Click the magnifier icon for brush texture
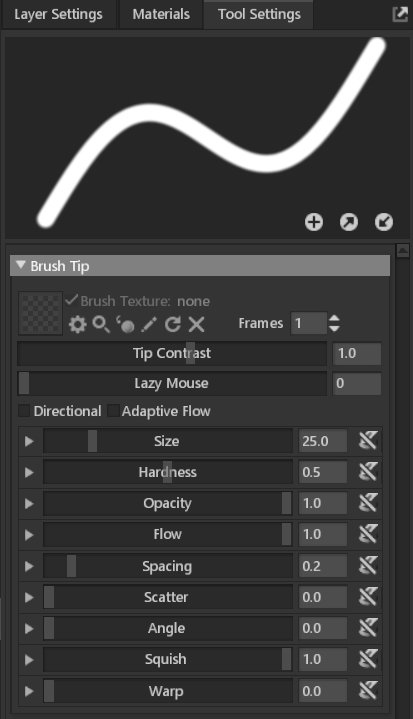The height and width of the screenshot is (719, 413). 101,324
